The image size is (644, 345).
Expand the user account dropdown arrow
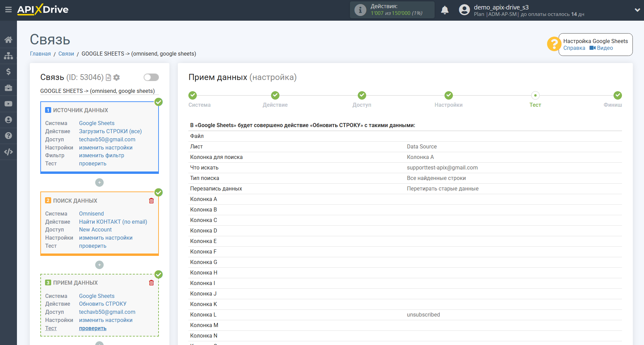(637, 10)
